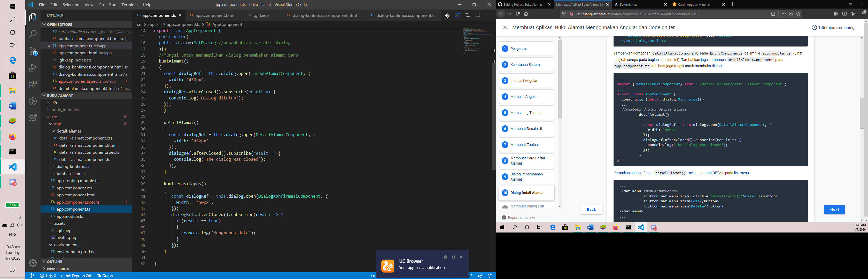Close the course with the X icon
The width and height of the screenshot is (868, 279).
[x=505, y=28]
